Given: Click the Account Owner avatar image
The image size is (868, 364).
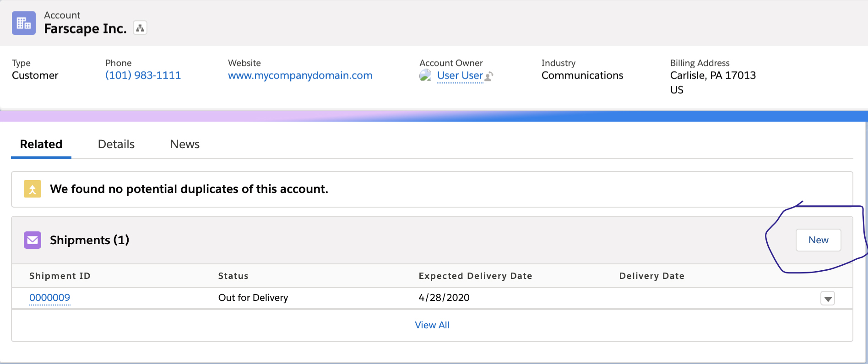Looking at the screenshot, I should 425,75.
